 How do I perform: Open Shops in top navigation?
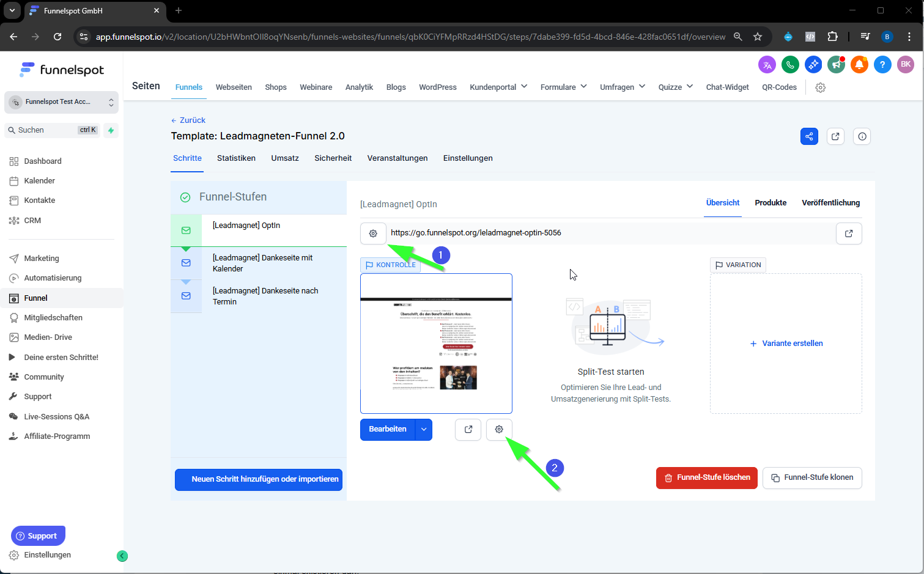(x=276, y=87)
